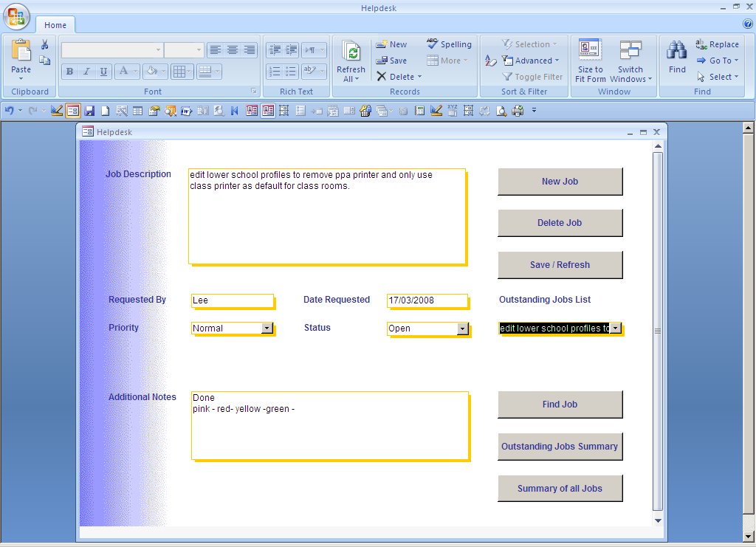Click the New Job button

pos(560,182)
